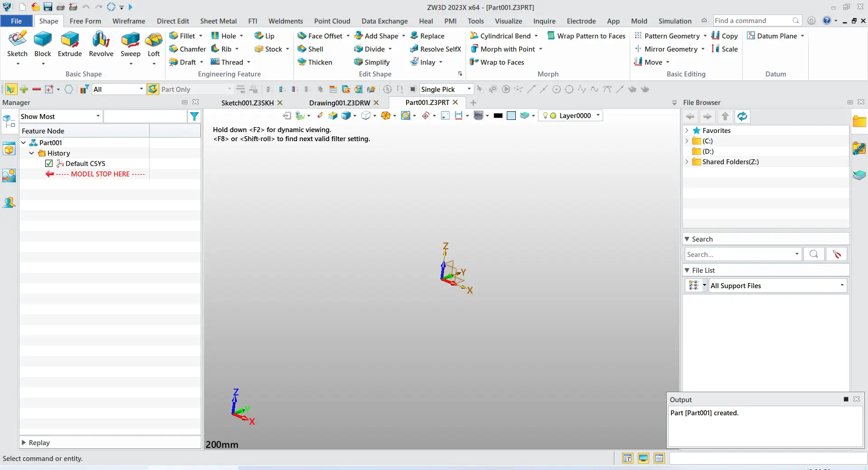
Task: Switch to the Sheet Metal tab
Action: (218, 21)
